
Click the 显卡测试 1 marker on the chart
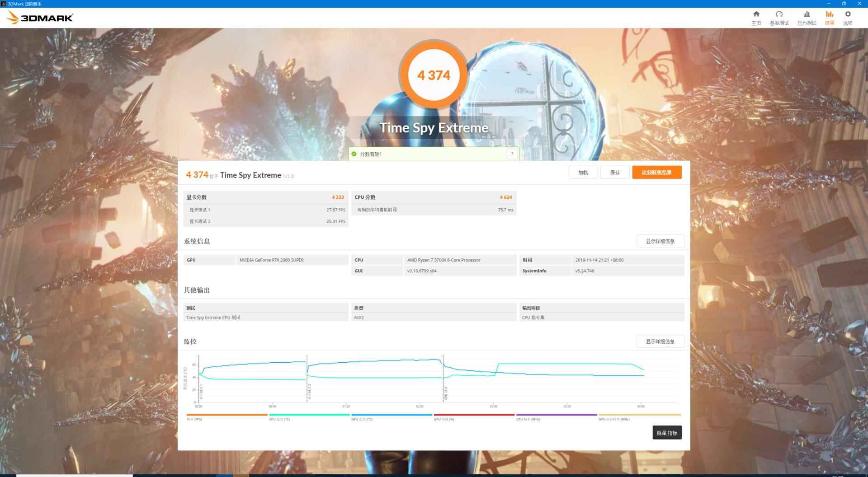(x=201, y=392)
